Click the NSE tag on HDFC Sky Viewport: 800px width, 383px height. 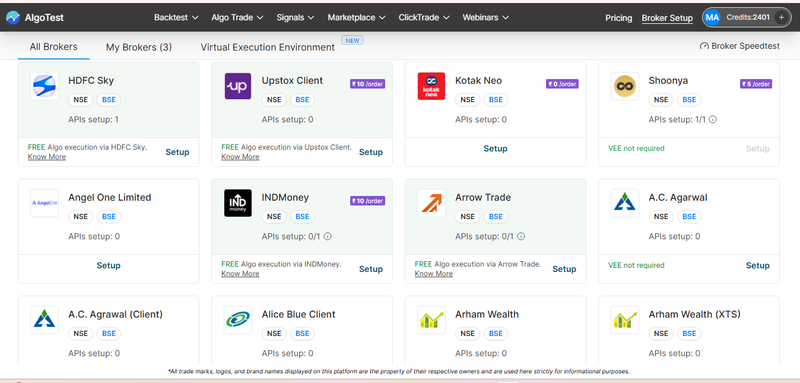pos(81,99)
